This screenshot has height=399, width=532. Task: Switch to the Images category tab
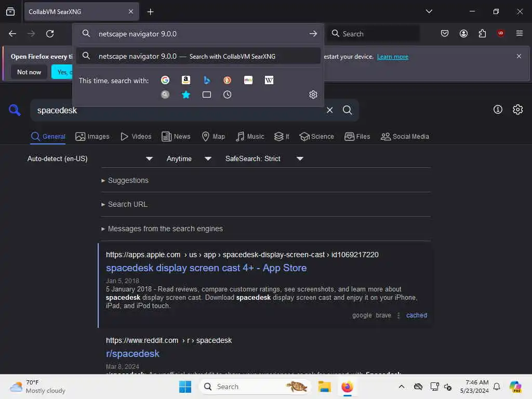[92, 137]
